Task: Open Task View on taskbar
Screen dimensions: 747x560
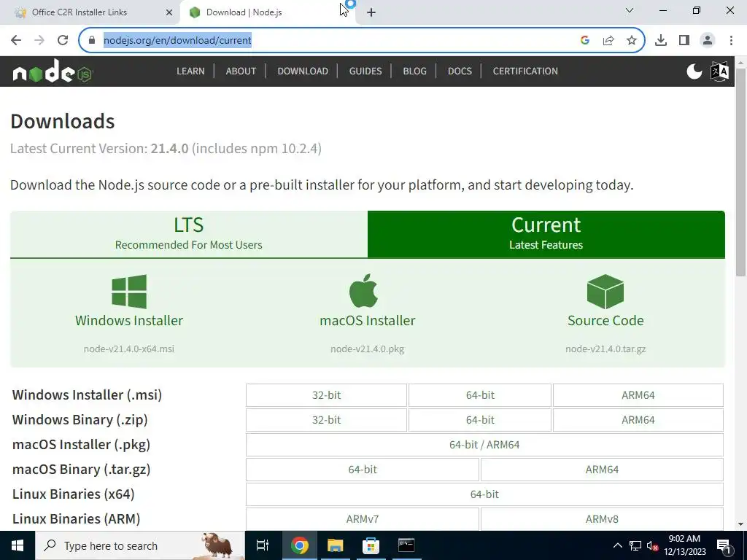Action: click(x=263, y=545)
